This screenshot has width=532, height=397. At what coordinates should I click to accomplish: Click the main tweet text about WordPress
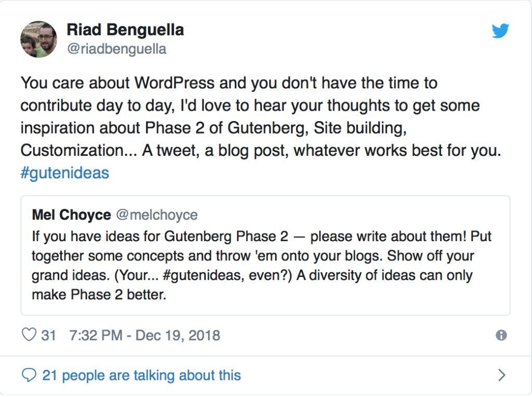(261, 127)
